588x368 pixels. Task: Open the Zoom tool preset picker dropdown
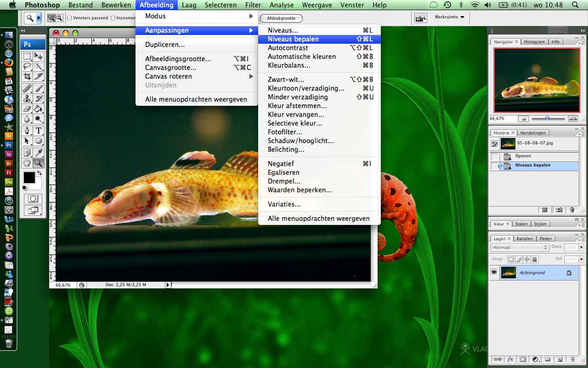[39, 18]
